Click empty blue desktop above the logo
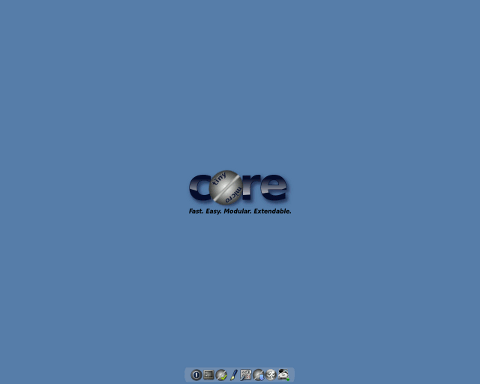The width and height of the screenshot is (480, 384). (240, 83)
